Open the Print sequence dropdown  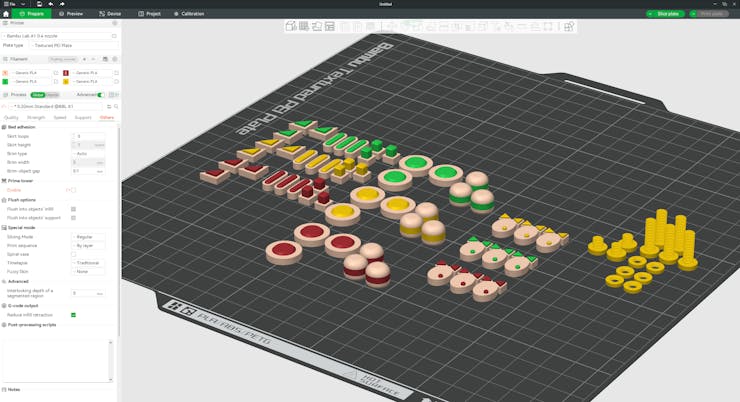coord(88,246)
